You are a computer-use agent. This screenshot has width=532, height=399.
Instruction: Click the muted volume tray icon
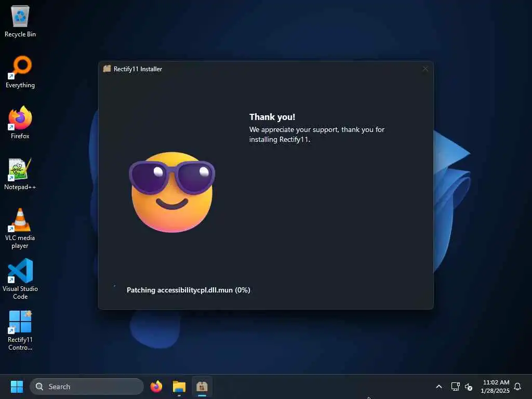pos(469,387)
